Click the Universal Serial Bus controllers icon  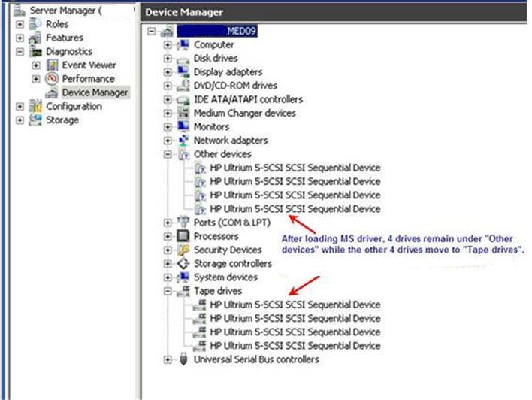point(183,359)
